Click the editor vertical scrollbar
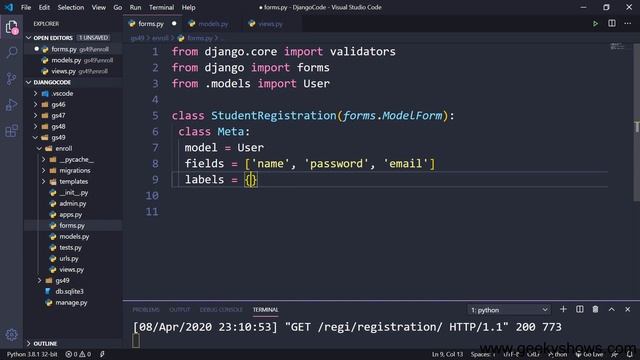Image resolution: width=640 pixels, height=360 pixels. click(636, 122)
